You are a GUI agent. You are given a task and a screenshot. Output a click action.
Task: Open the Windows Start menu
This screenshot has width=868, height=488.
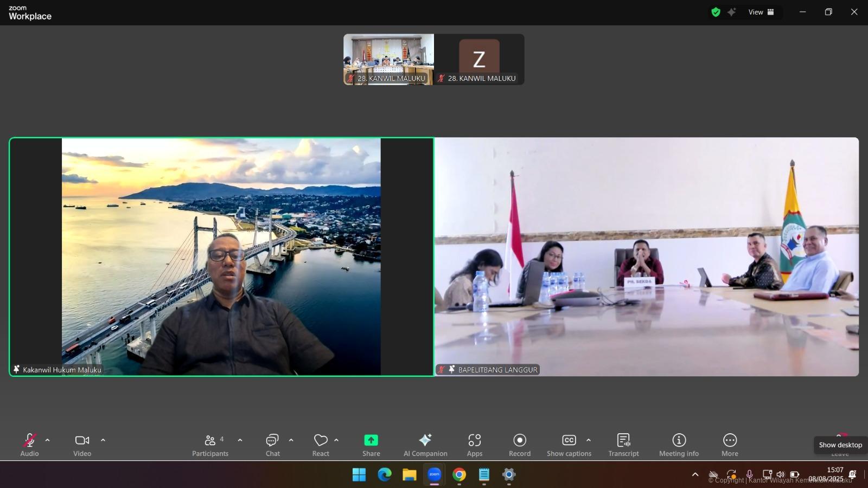tap(359, 475)
